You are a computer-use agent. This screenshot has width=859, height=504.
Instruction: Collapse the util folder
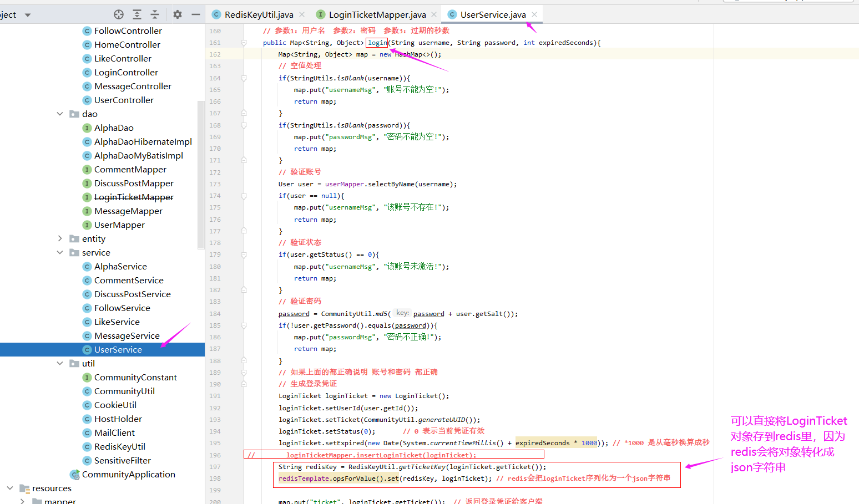[x=60, y=363]
